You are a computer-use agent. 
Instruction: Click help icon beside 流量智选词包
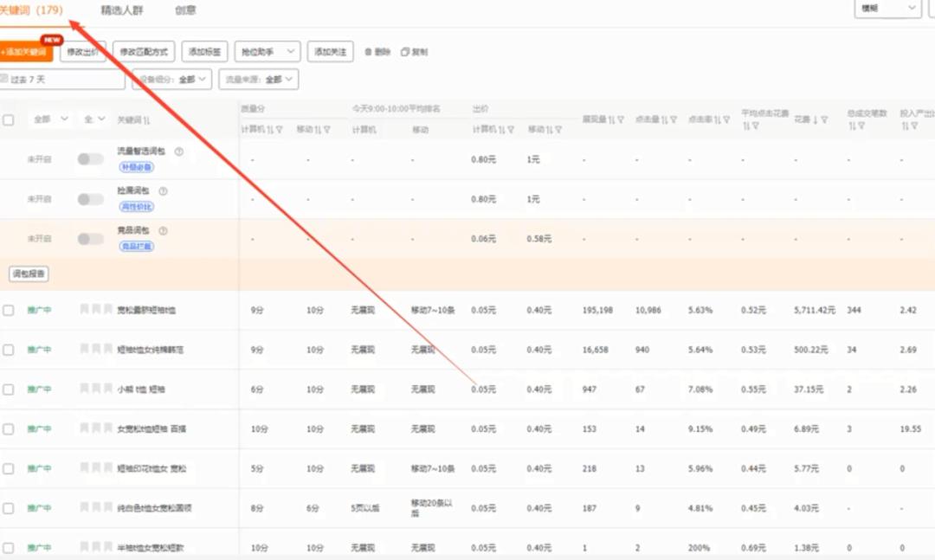coord(179,151)
